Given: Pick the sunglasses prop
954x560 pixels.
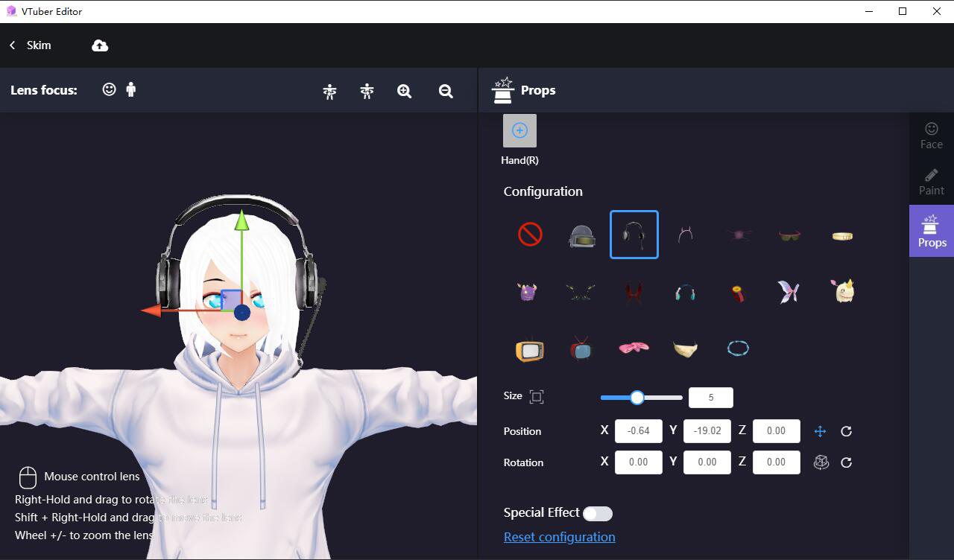Looking at the screenshot, I should 789,235.
